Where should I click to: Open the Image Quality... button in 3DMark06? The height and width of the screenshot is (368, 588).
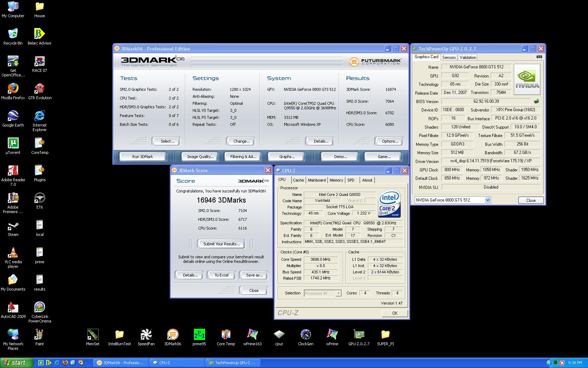coord(200,157)
